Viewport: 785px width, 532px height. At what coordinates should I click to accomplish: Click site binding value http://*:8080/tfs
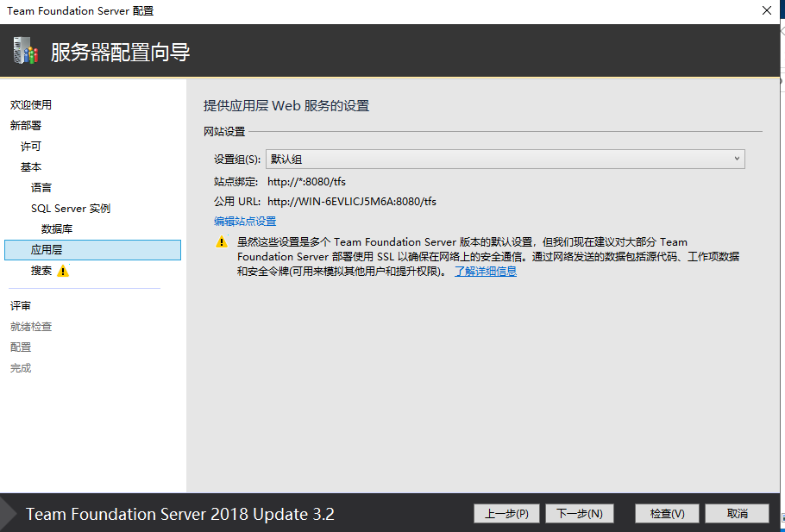click(x=306, y=182)
